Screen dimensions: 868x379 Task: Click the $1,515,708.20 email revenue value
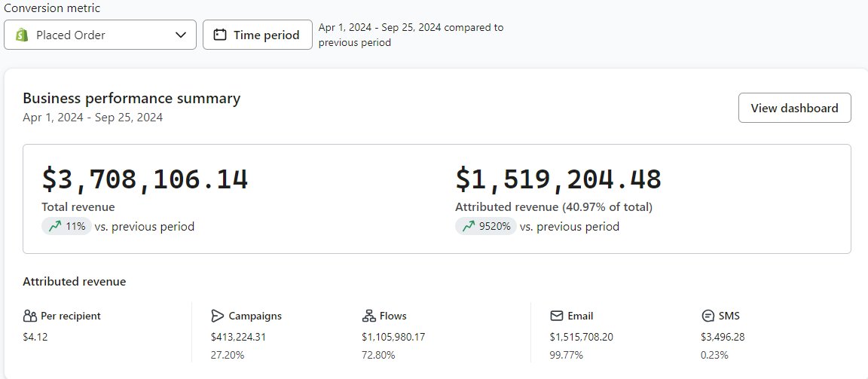(x=581, y=337)
